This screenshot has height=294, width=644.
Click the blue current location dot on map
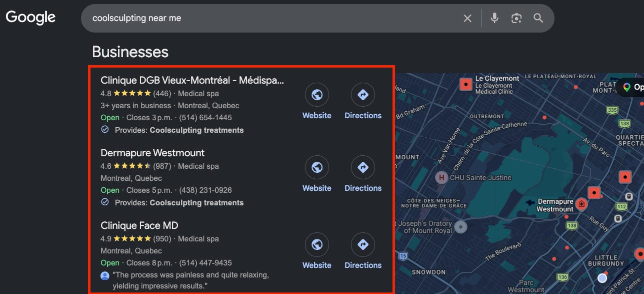click(602, 277)
